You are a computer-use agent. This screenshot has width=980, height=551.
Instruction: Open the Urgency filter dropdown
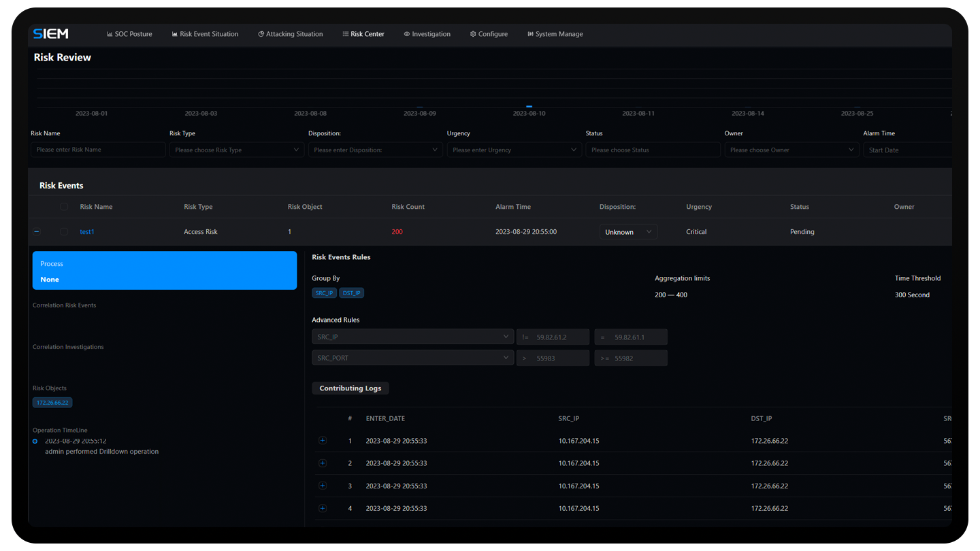coord(514,150)
